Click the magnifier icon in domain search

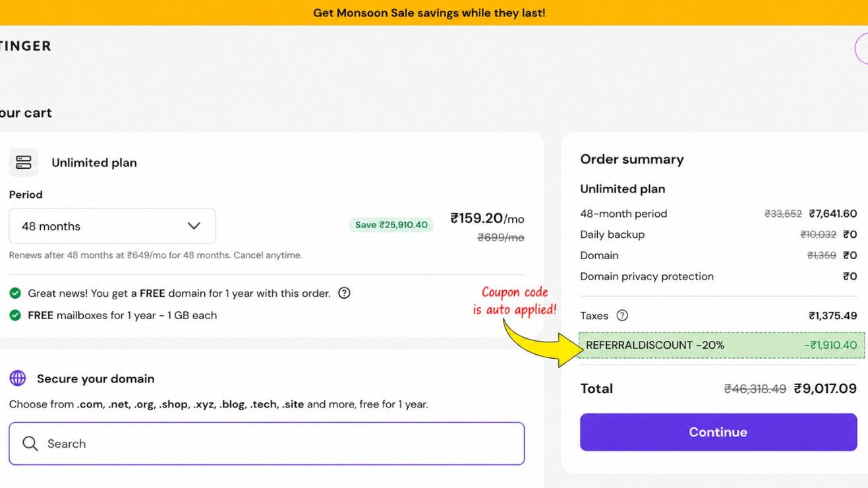[x=30, y=443]
